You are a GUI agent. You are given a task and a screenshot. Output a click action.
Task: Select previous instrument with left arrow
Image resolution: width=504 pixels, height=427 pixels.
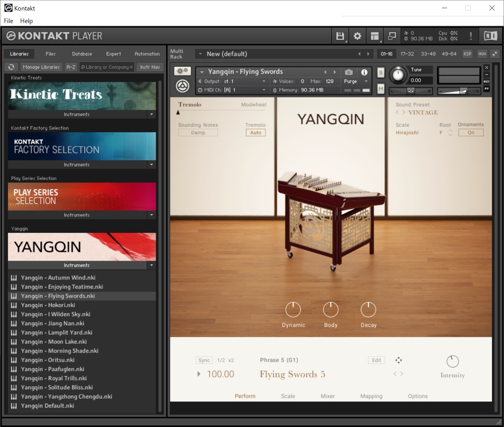click(x=325, y=72)
